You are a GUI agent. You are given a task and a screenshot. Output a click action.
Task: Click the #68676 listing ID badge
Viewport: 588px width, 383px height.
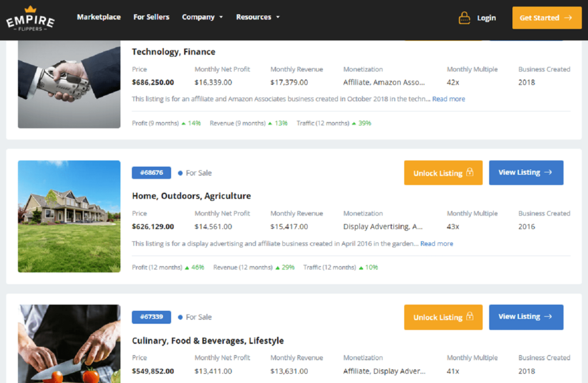(151, 173)
